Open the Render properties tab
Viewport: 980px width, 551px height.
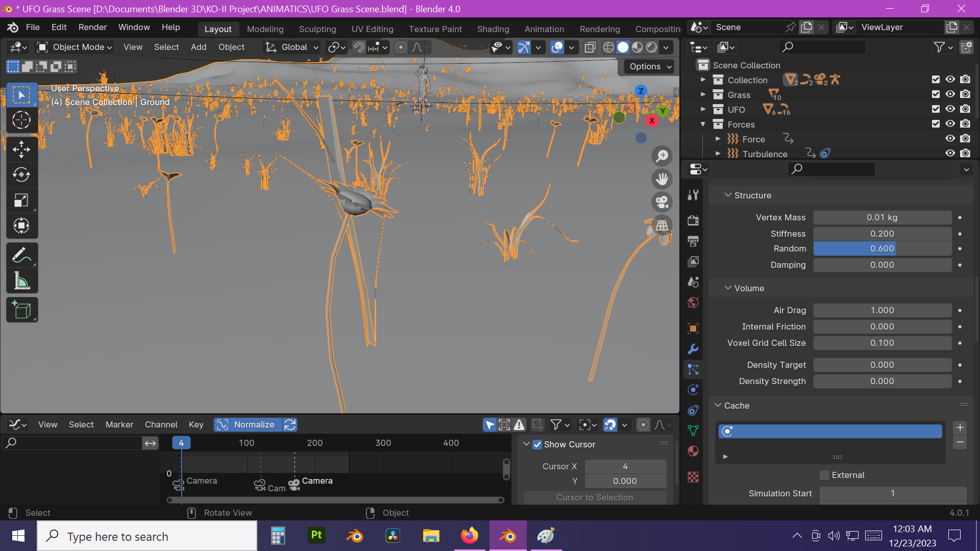coord(693,220)
